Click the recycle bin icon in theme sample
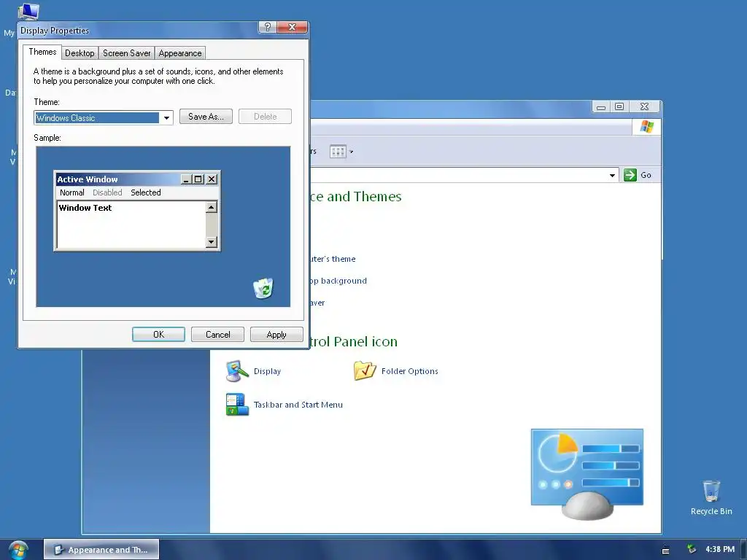Screen dimensions: 747x560 coord(263,288)
